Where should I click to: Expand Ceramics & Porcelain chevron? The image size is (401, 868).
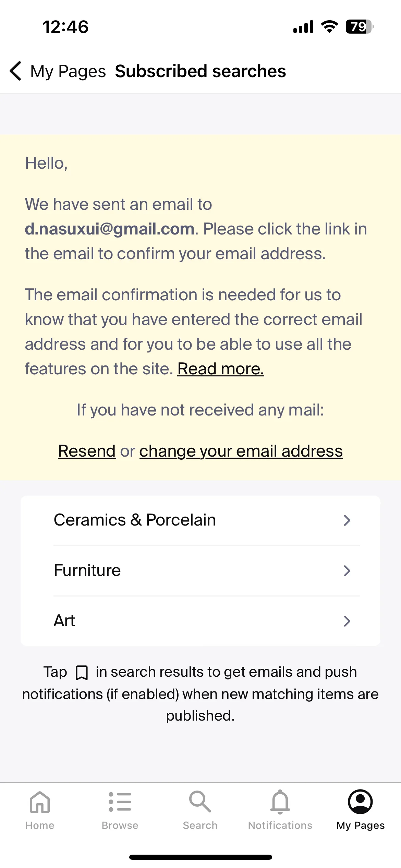(x=347, y=520)
